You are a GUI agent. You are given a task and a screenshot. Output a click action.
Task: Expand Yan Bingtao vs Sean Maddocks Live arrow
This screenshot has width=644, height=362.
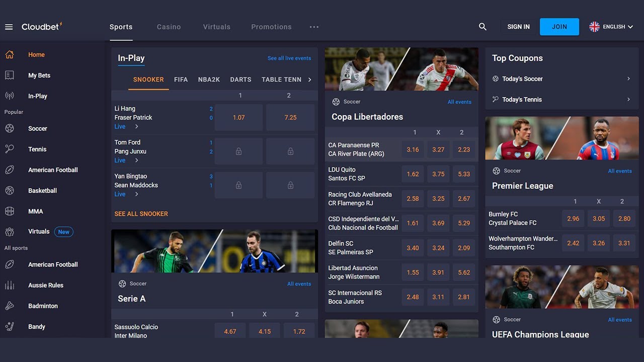click(x=136, y=194)
